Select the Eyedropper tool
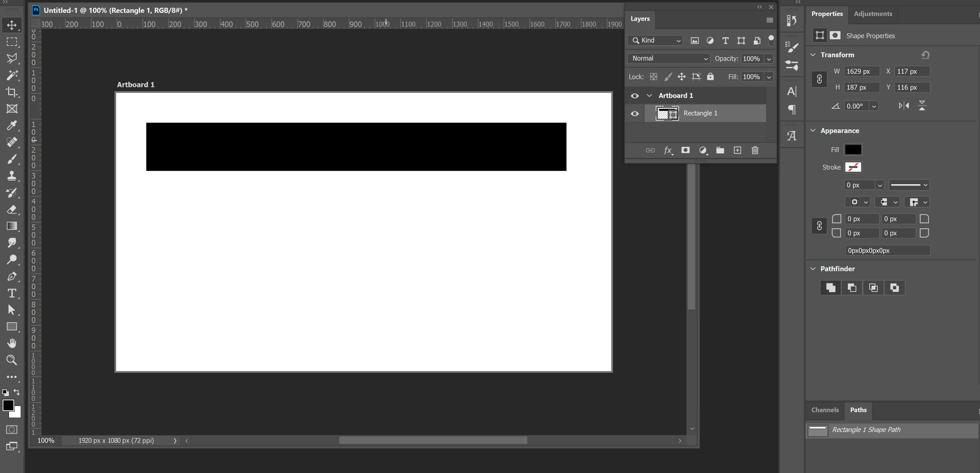The width and height of the screenshot is (980, 473). click(12, 126)
